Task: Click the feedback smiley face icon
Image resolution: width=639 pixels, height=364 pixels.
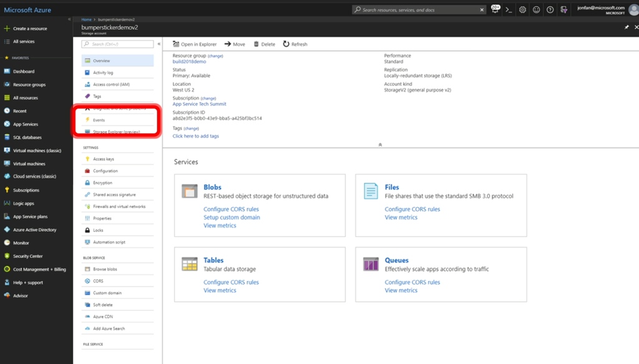Action: click(x=536, y=10)
